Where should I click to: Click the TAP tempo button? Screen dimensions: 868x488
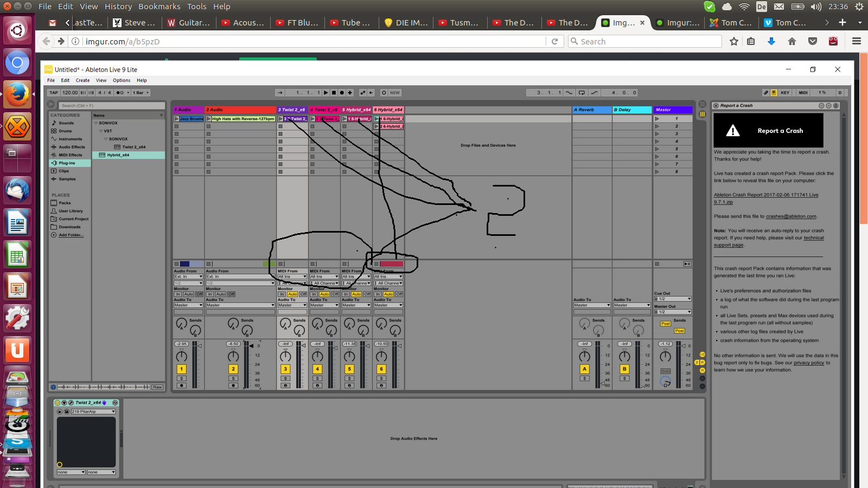[x=54, y=93]
